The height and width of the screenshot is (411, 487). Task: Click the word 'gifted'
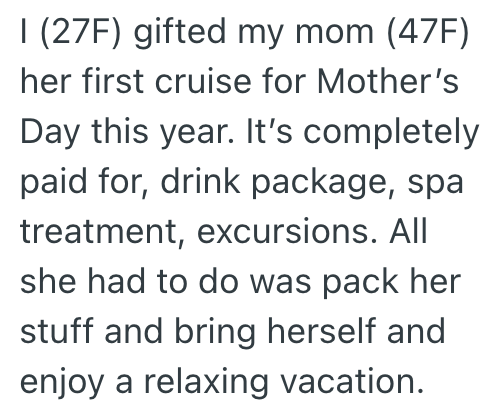(x=180, y=32)
